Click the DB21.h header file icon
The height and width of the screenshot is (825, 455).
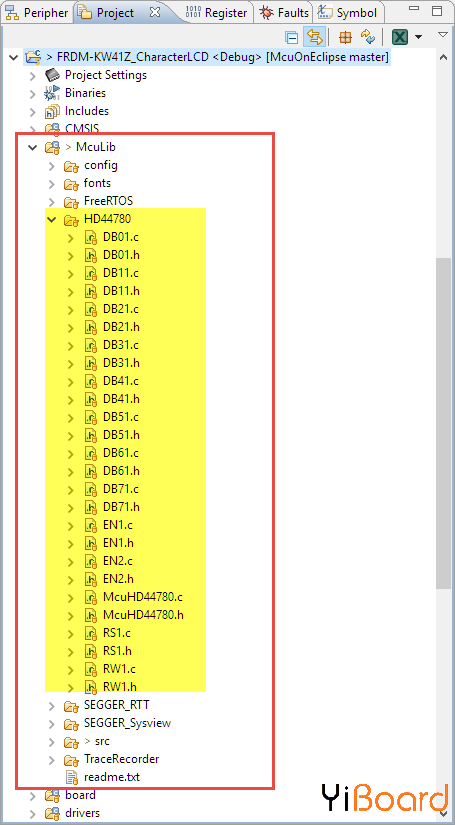click(x=90, y=328)
